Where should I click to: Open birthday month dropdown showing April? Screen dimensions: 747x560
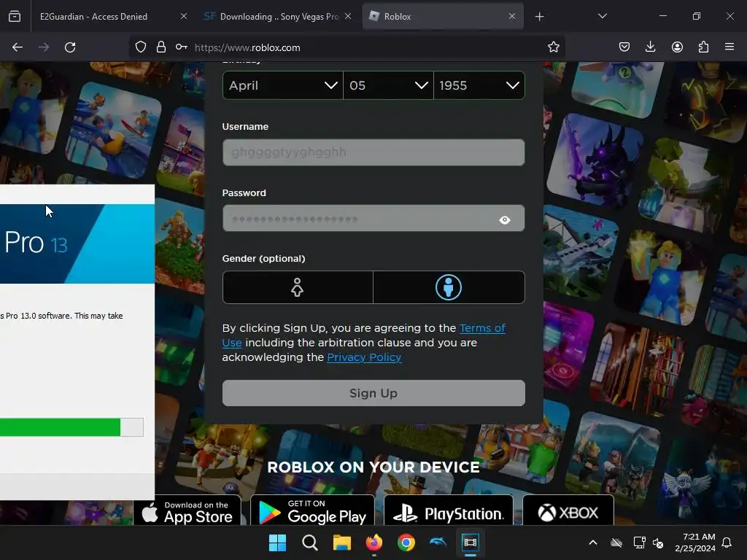point(282,86)
